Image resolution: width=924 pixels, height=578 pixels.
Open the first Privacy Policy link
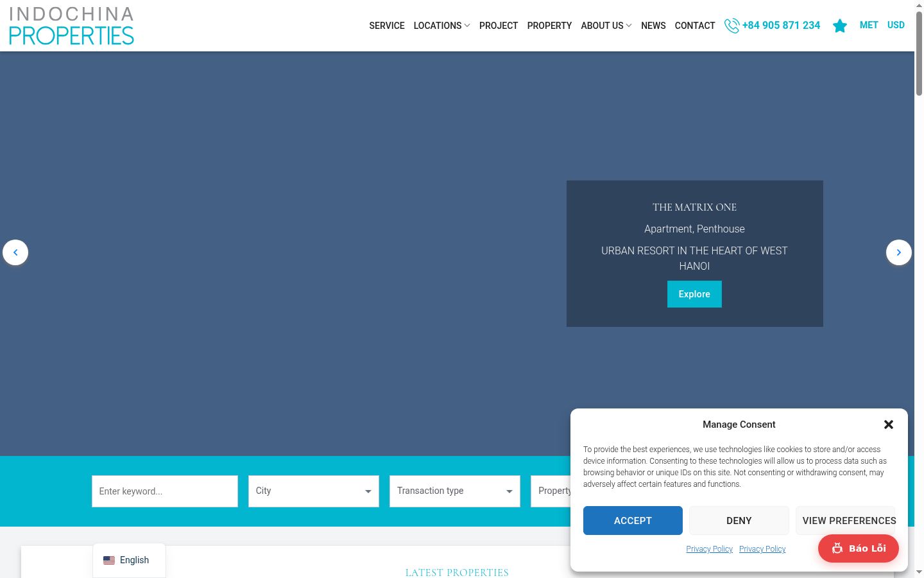click(709, 549)
